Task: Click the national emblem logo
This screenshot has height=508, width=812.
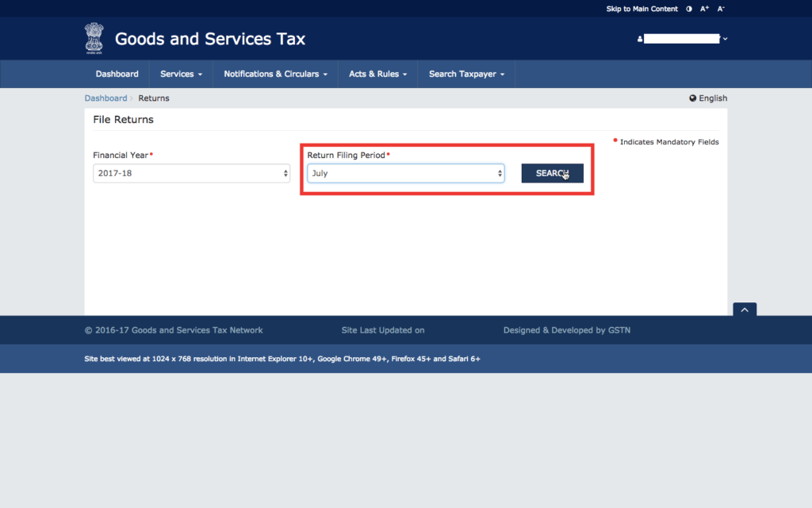Action: pos(94,38)
